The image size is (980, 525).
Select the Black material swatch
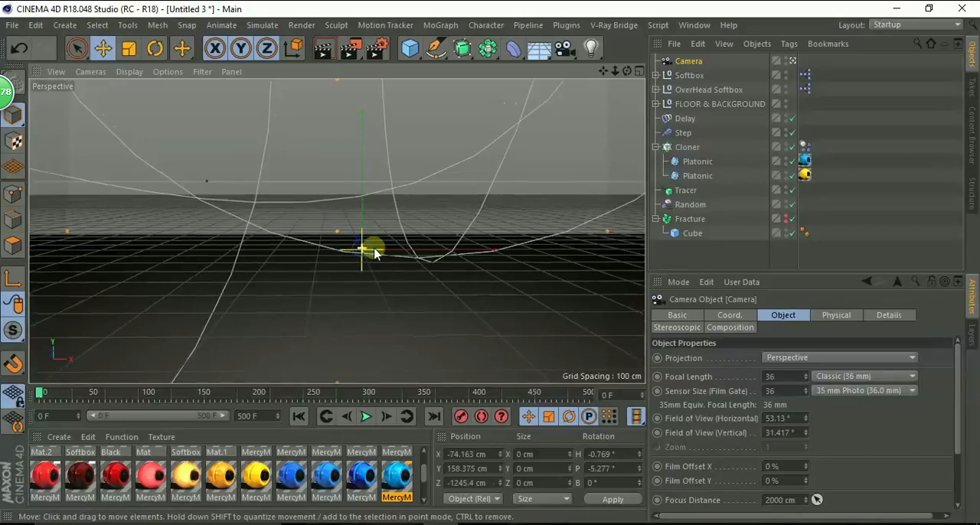pyautogui.click(x=116, y=476)
